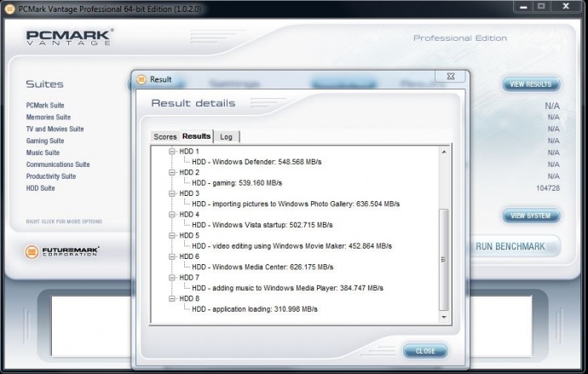Collapse the HDD 2 tree node
The image size is (588, 374).
pyautogui.click(x=172, y=172)
